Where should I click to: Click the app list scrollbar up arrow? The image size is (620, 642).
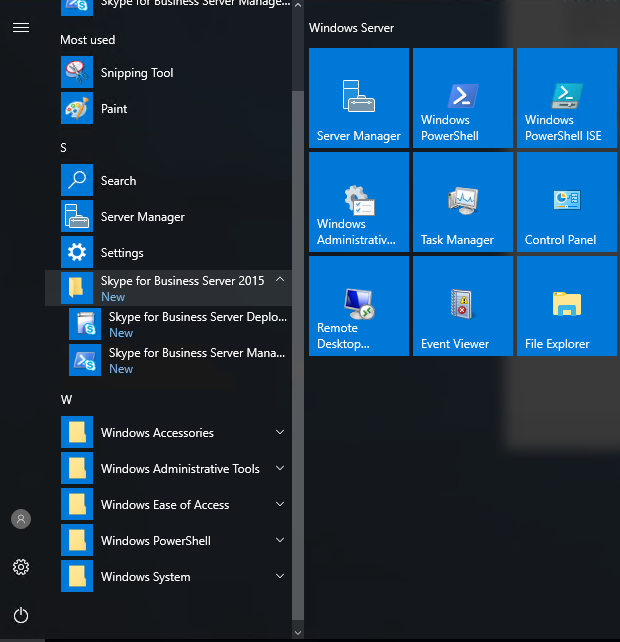[x=298, y=5]
